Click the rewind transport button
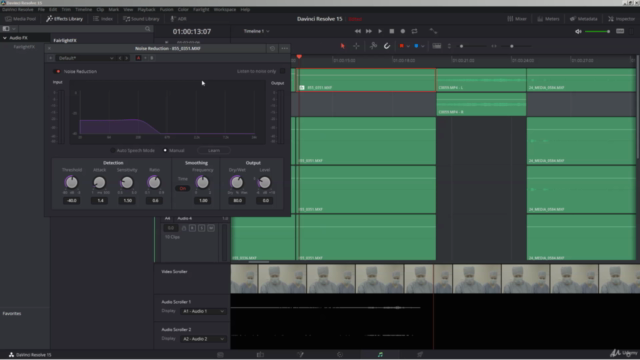The width and height of the screenshot is (640, 360). [358, 31]
